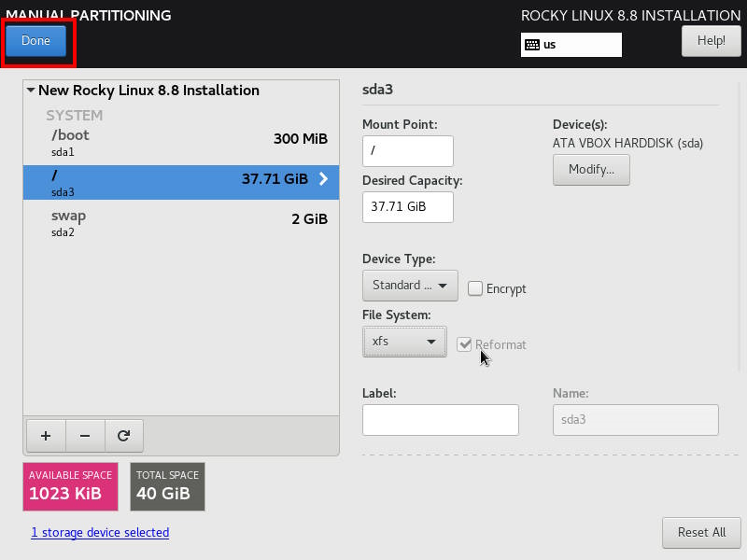This screenshot has width=747, height=560.
Task: Click the Desired Capacity input field
Action: [x=408, y=206]
